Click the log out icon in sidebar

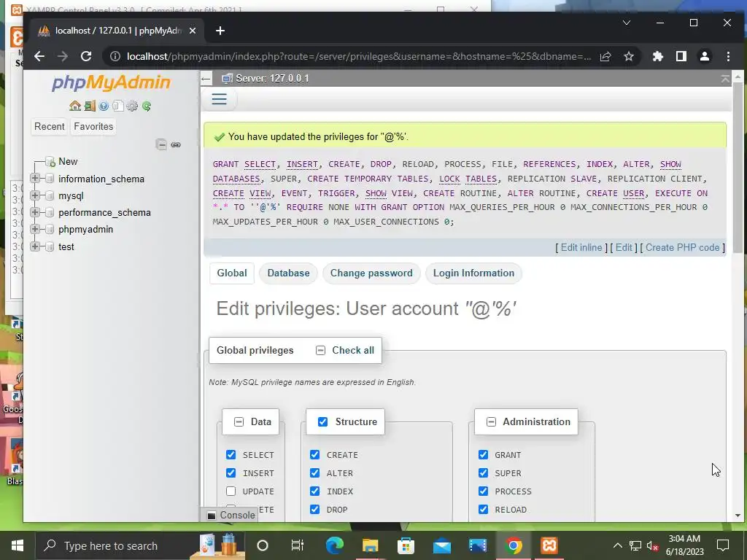click(x=90, y=106)
